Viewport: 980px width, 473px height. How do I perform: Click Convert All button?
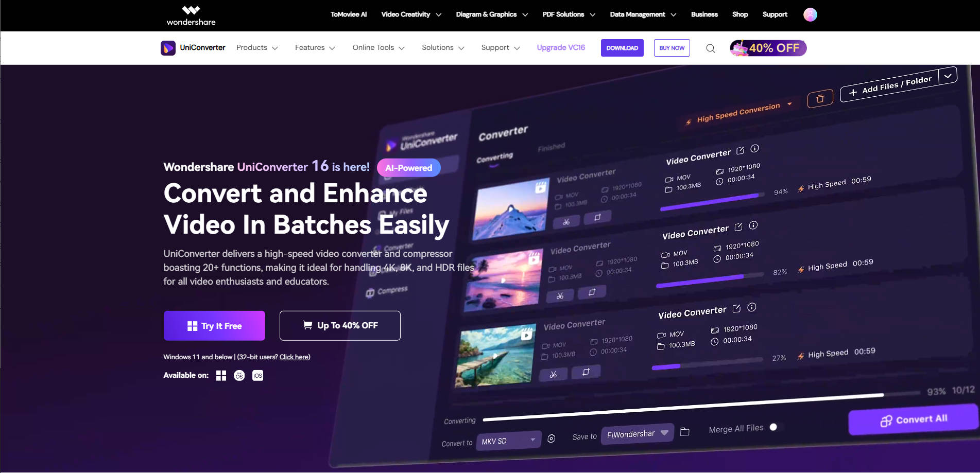click(x=914, y=419)
